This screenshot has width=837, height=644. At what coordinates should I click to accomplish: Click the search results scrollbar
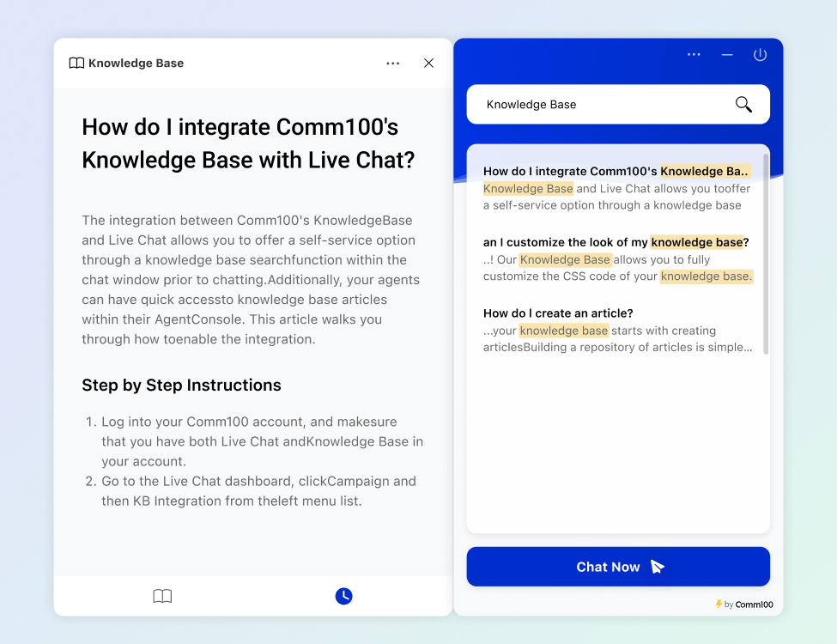pyautogui.click(x=766, y=254)
